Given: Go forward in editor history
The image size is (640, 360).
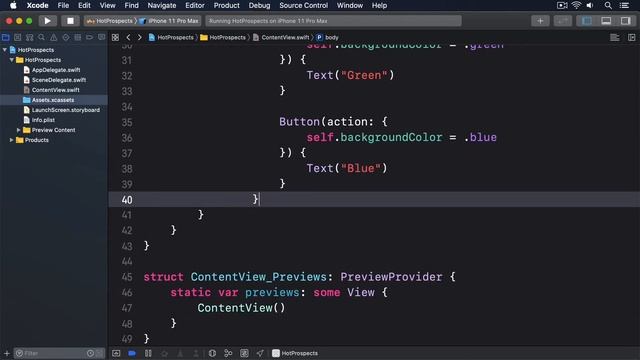Looking at the screenshot, I should pyautogui.click(x=140, y=38).
